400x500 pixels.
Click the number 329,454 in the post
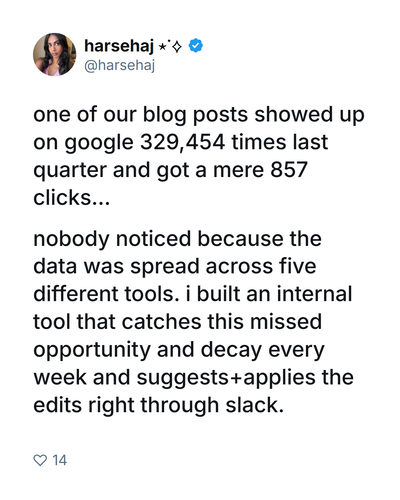[x=182, y=142]
